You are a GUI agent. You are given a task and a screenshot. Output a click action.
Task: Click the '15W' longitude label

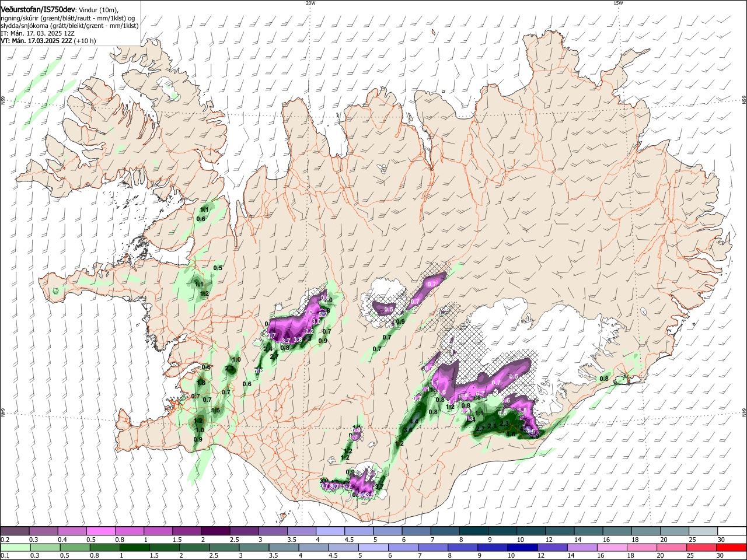618,3
